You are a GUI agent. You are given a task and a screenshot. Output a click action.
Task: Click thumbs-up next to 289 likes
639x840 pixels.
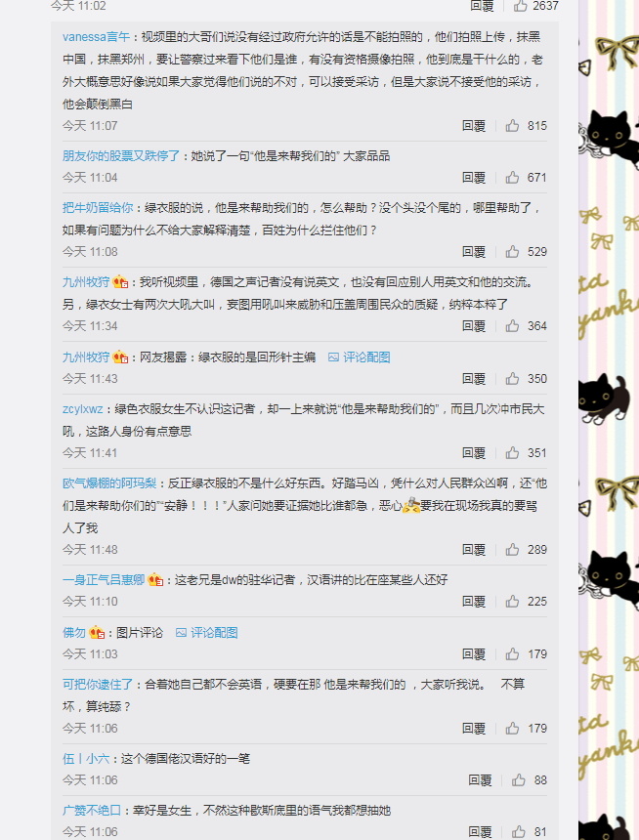pyautogui.click(x=513, y=550)
